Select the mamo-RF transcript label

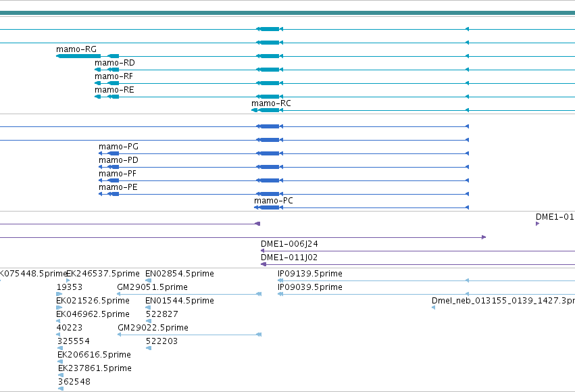point(114,76)
